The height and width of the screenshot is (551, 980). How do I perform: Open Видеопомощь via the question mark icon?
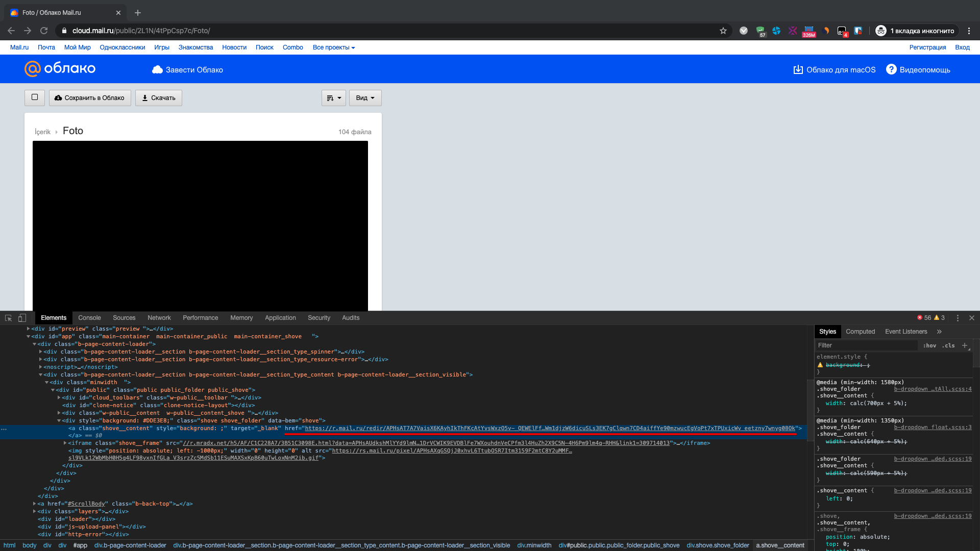[891, 69]
